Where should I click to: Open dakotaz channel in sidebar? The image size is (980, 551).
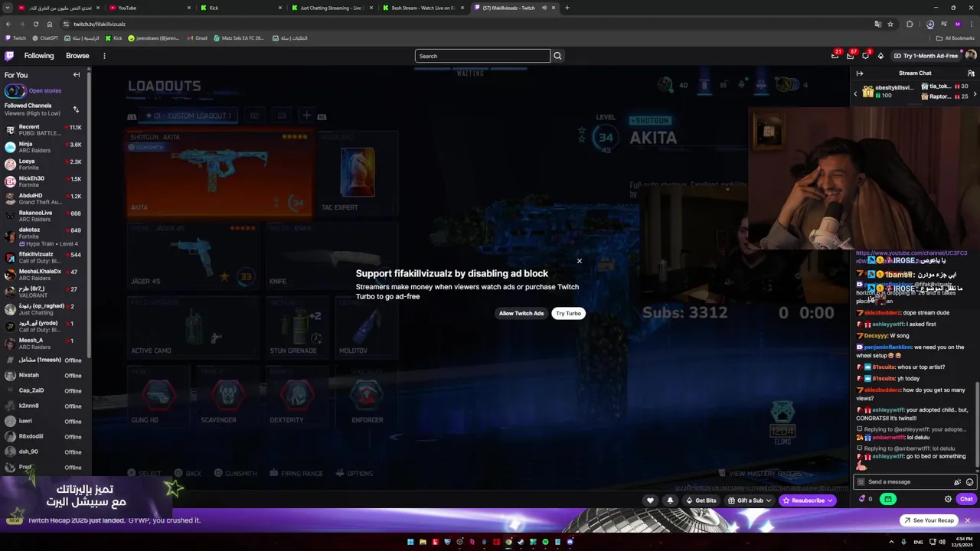44,236
